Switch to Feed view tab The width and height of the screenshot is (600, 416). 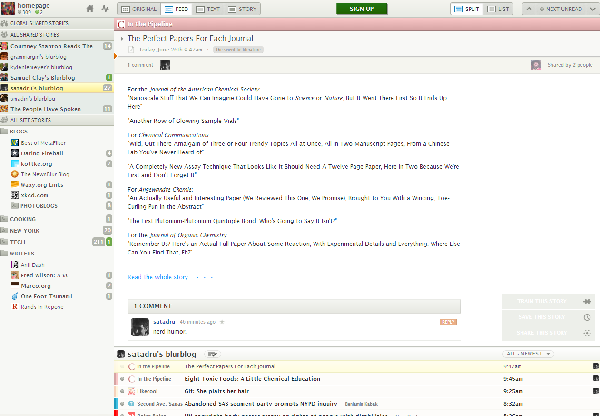(176, 9)
